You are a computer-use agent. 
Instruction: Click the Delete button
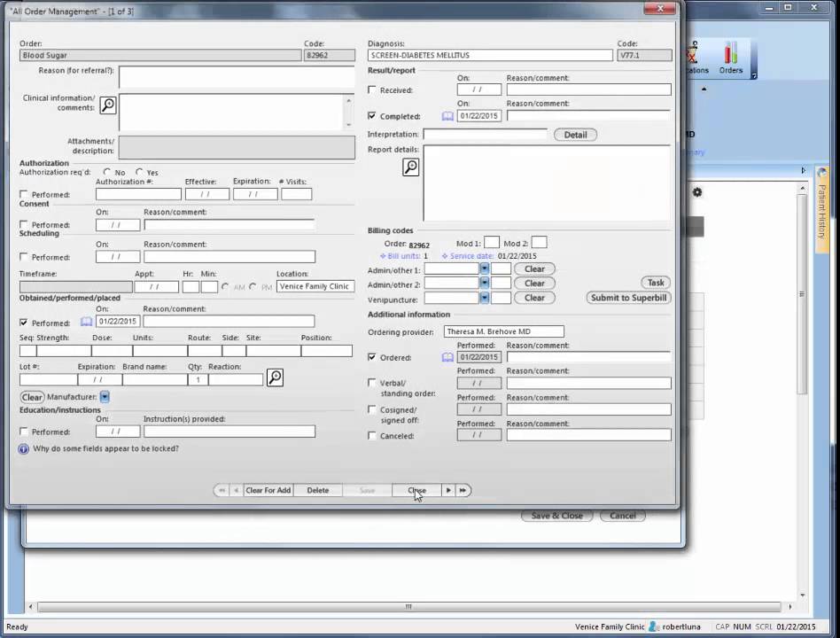[318, 490]
